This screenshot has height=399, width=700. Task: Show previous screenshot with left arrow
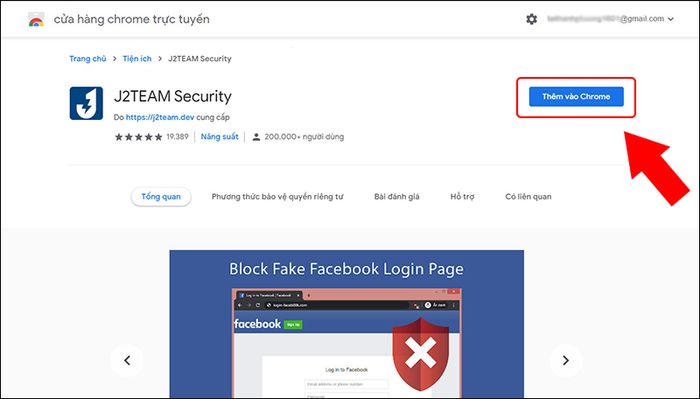point(127,360)
